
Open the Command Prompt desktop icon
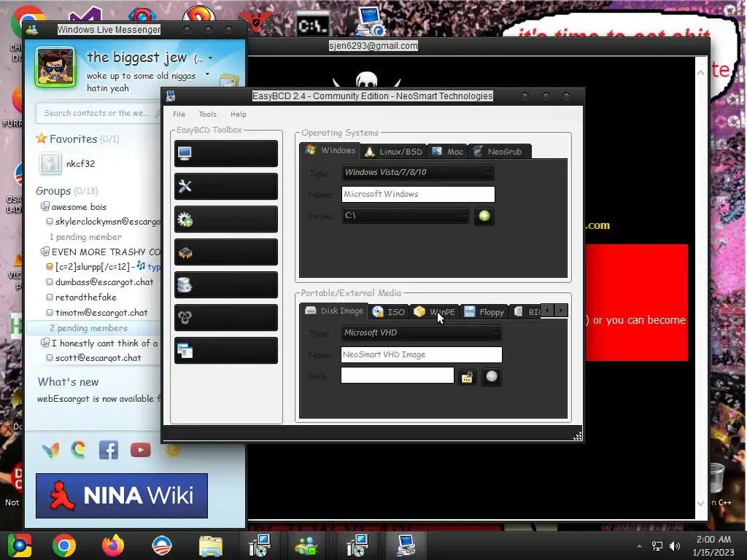point(312,25)
